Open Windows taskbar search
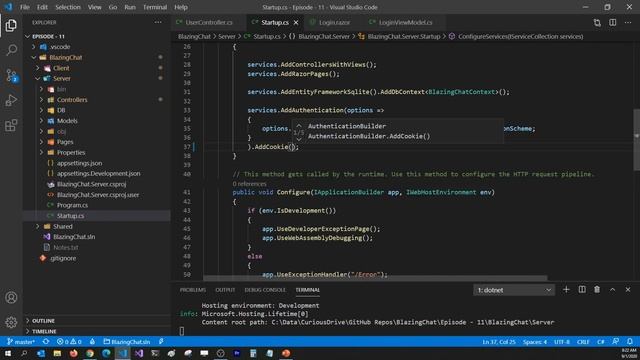 (24, 353)
